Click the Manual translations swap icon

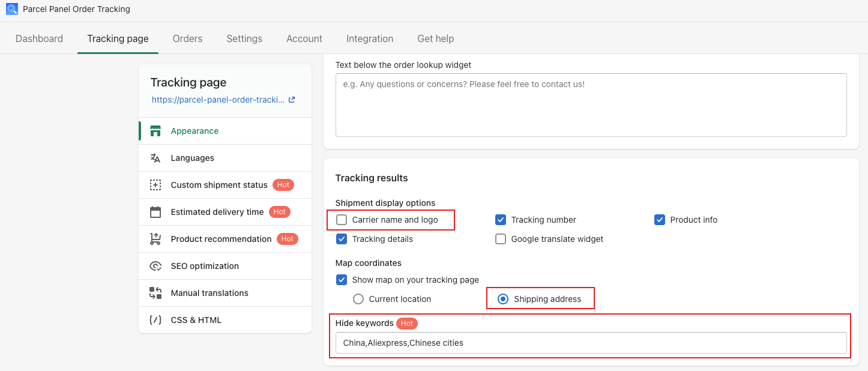tap(155, 293)
